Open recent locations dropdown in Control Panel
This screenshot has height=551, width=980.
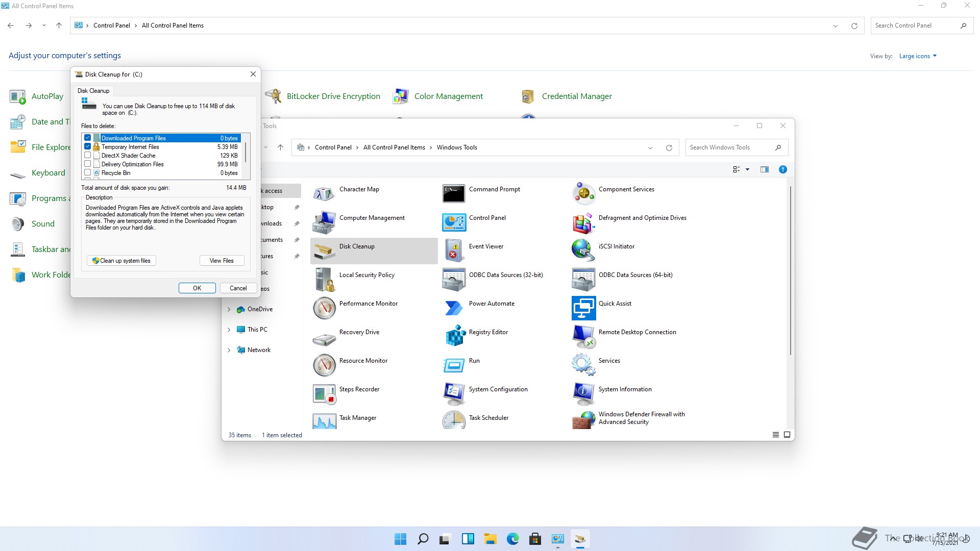coord(44,26)
